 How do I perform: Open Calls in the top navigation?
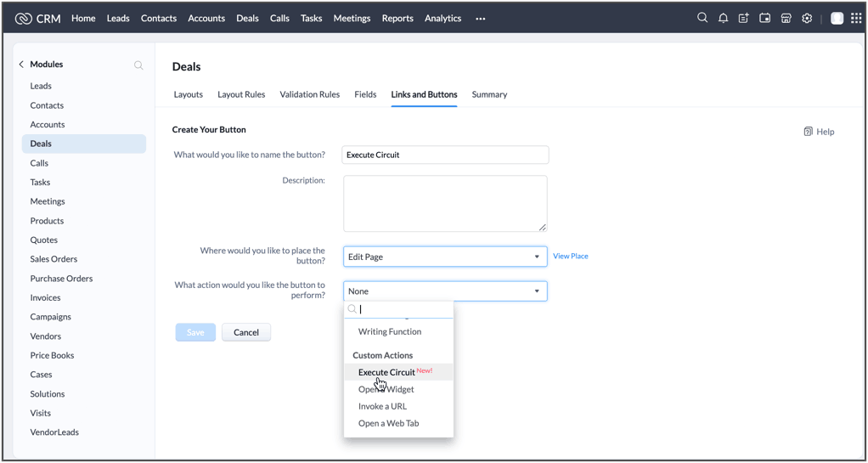pos(279,19)
